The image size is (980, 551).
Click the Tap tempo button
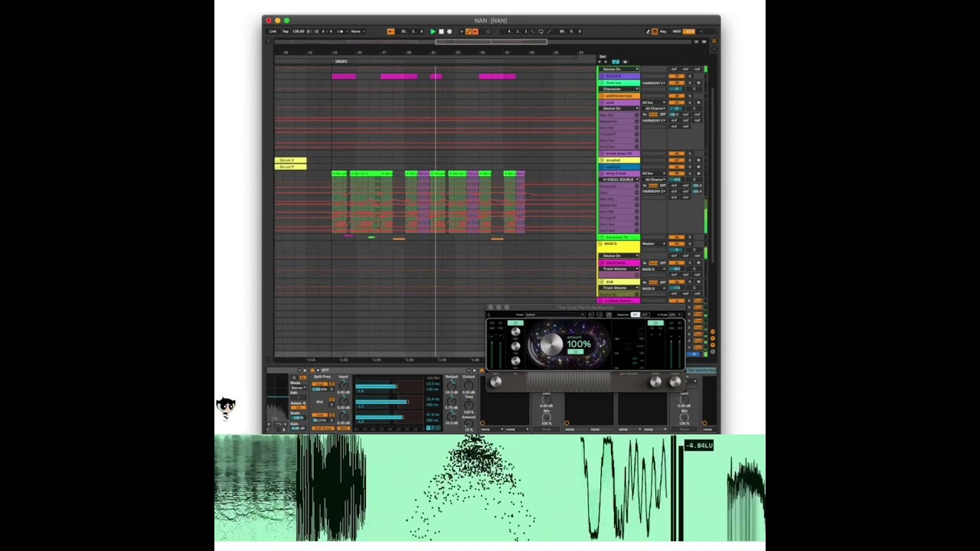pyautogui.click(x=286, y=31)
